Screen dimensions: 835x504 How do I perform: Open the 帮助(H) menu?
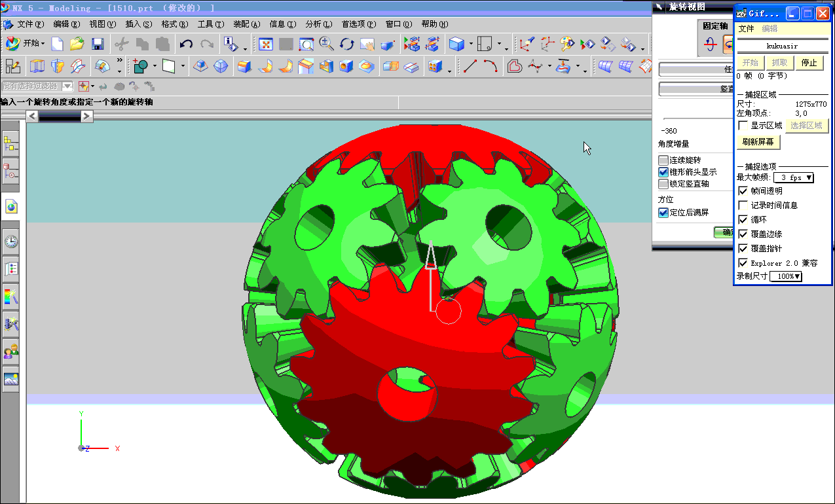(x=435, y=24)
